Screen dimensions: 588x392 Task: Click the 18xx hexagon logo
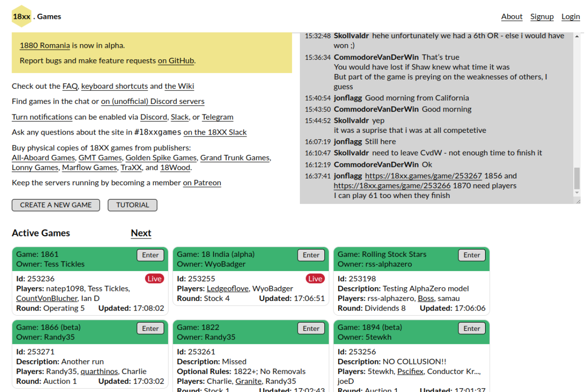pyautogui.click(x=22, y=17)
